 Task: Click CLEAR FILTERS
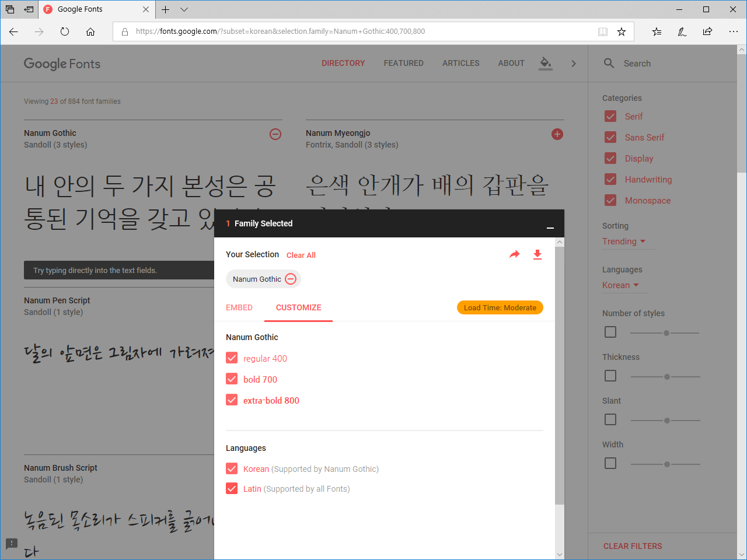coord(633,546)
